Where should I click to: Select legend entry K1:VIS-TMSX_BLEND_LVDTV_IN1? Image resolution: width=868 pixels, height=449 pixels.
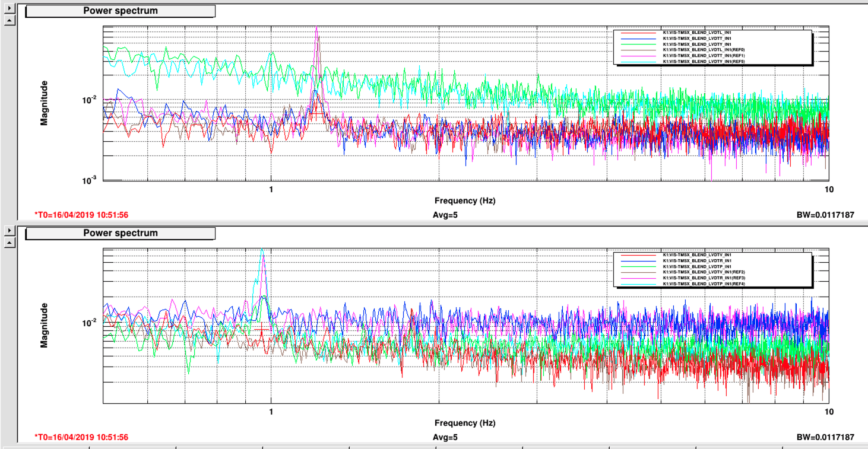click(x=704, y=254)
